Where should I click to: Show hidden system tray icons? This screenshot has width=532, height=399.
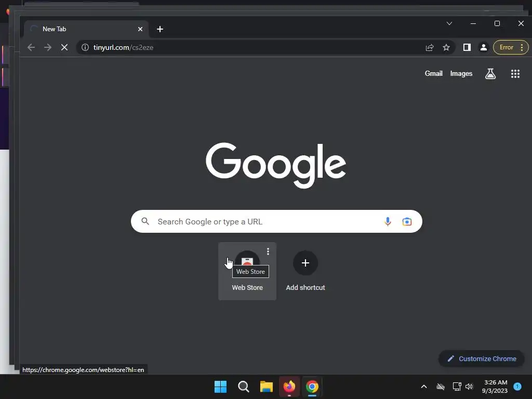(424, 387)
